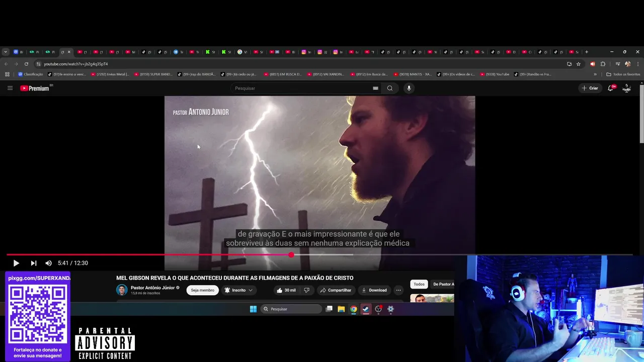644x362 pixels.
Task: Open a new browser tab
Action: click(586, 52)
